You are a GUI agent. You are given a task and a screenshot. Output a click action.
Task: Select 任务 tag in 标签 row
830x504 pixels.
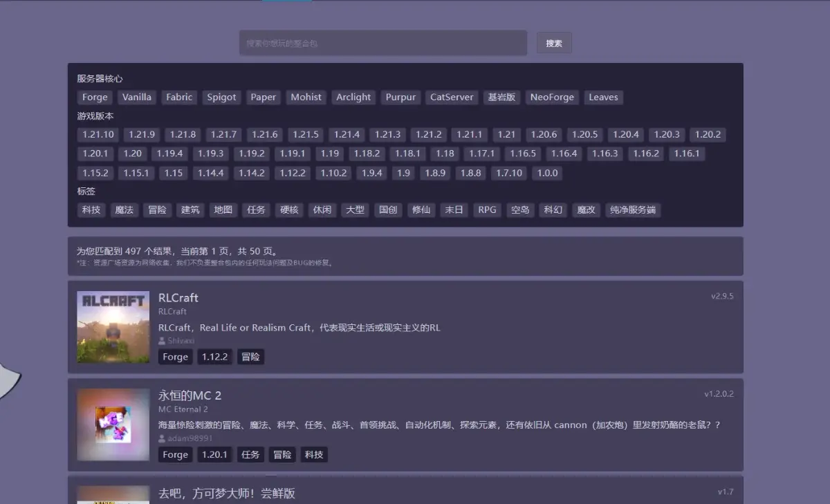(x=256, y=209)
